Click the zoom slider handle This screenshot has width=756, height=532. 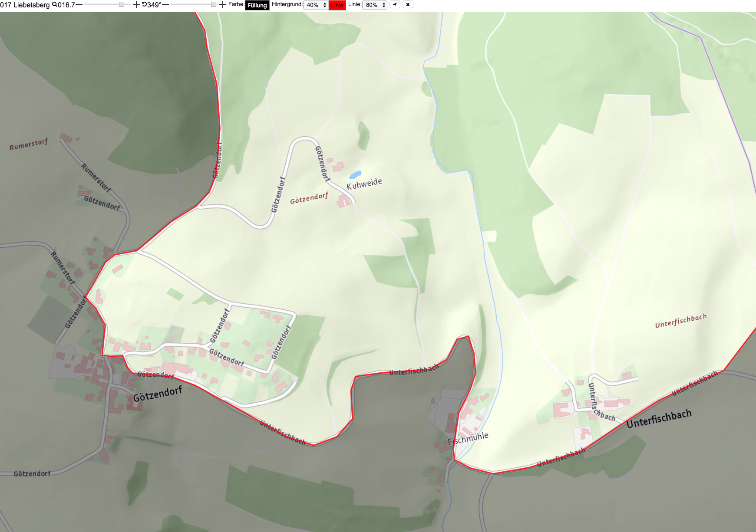[x=122, y=4]
